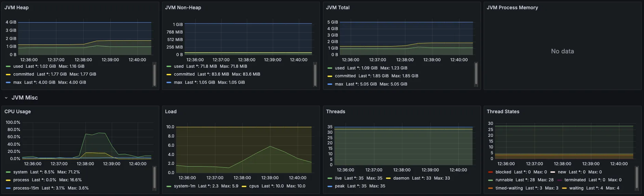Image resolution: width=644 pixels, height=196 pixels.
Task: Click the blue process-15m color icon in CPU Usage
Action: [8, 188]
